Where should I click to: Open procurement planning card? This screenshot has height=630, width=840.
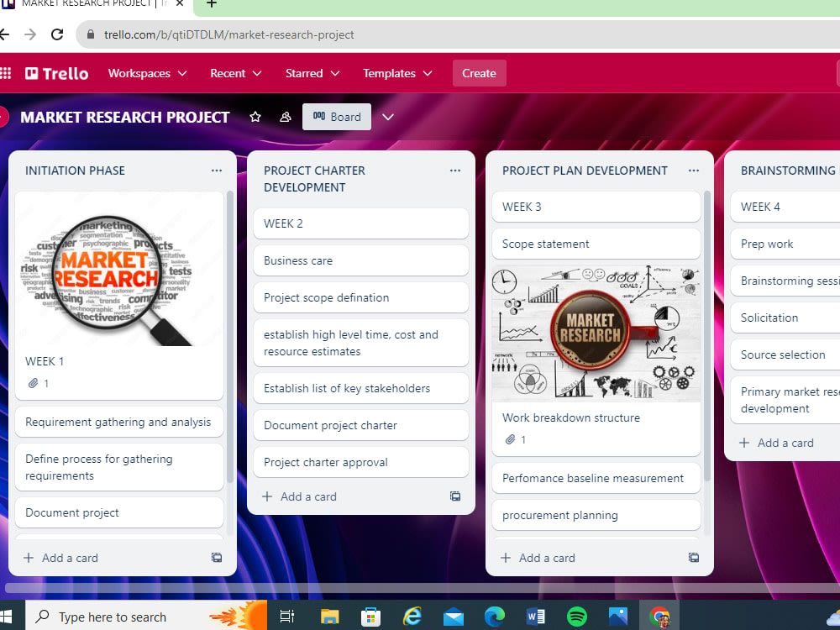click(x=596, y=515)
